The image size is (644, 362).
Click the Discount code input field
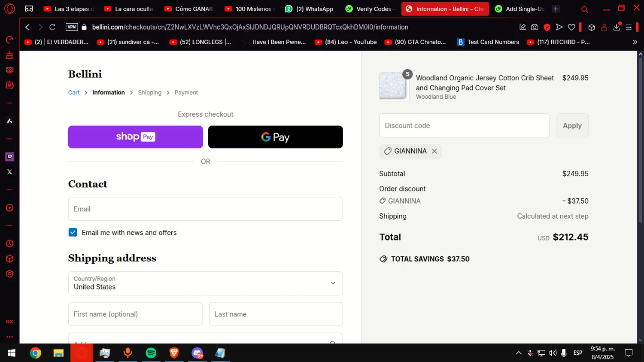464,125
